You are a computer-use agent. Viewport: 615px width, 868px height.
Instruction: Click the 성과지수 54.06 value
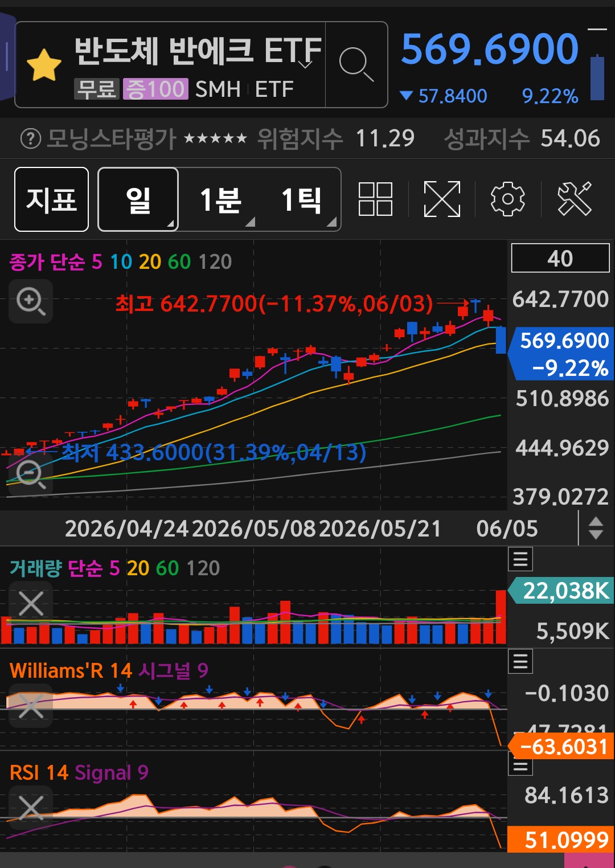pos(570,138)
